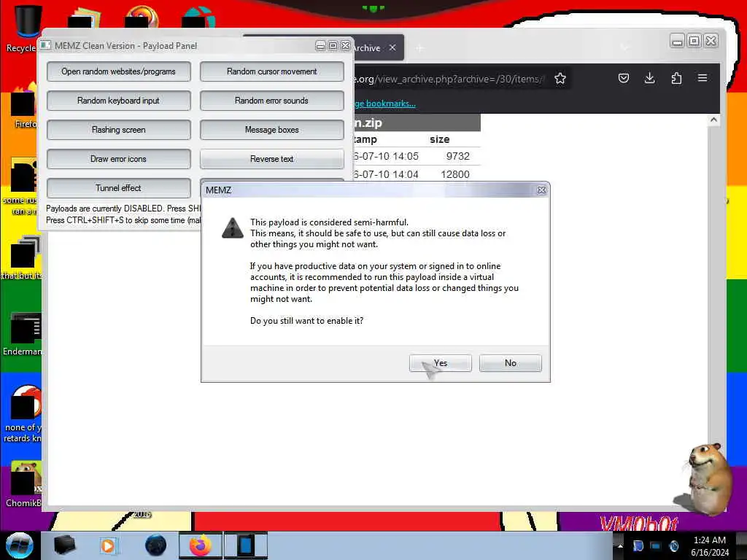Confirm with the Yes button in MEMZ dialog
Viewport: 747px width, 560px height.
tap(440, 363)
